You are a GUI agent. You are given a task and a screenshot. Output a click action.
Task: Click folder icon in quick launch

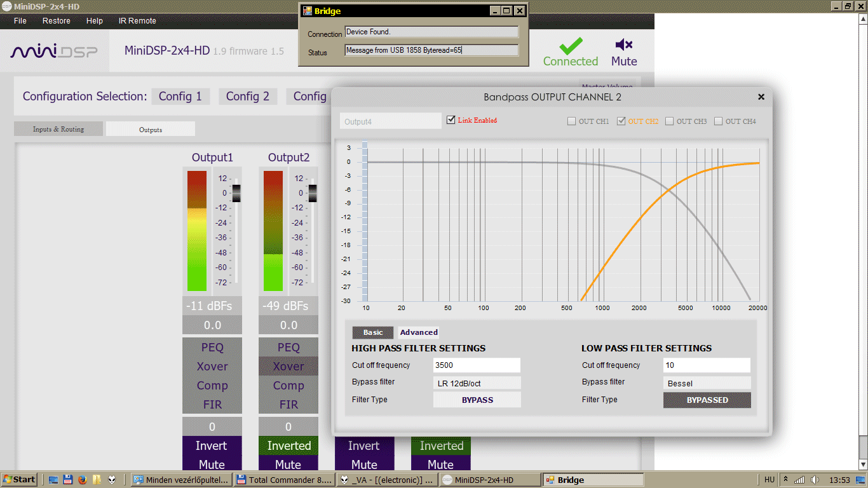[97, 480]
